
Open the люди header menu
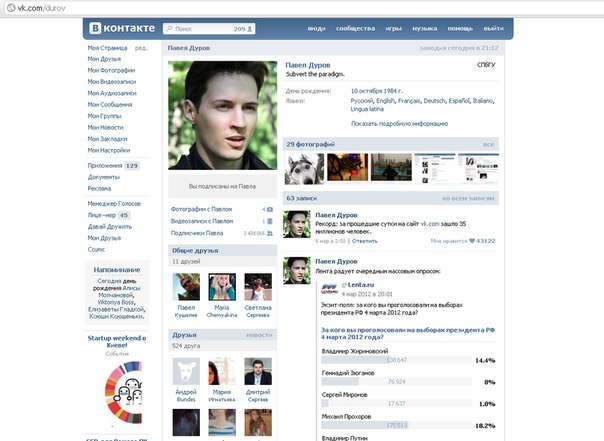tap(316, 29)
